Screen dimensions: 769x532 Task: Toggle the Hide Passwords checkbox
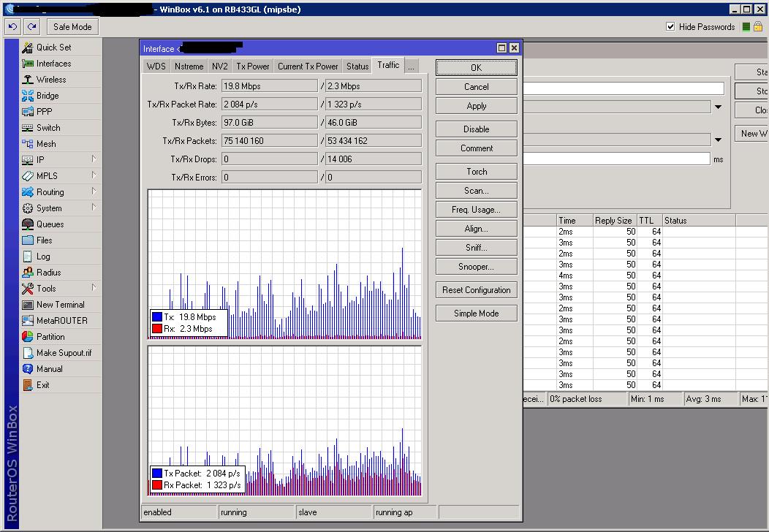(x=670, y=27)
